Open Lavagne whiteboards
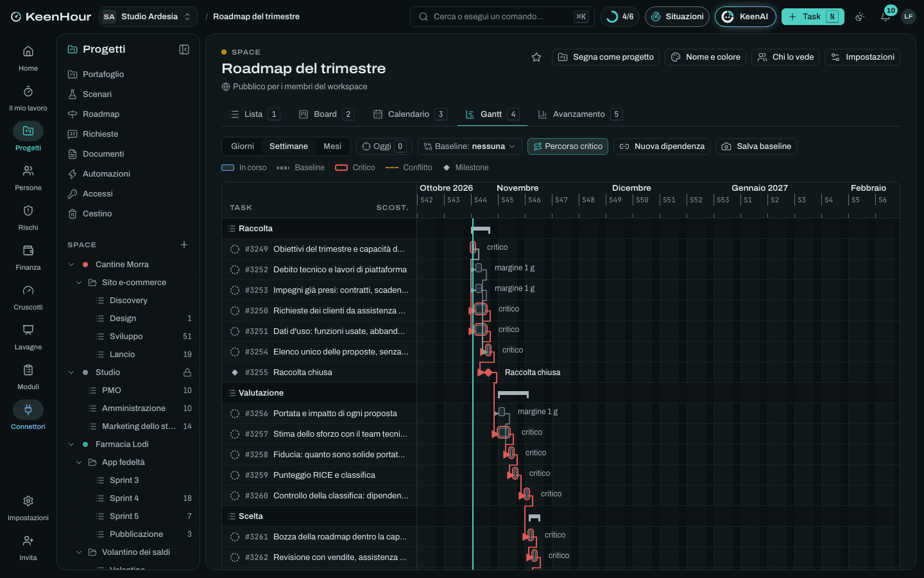 [x=28, y=337]
